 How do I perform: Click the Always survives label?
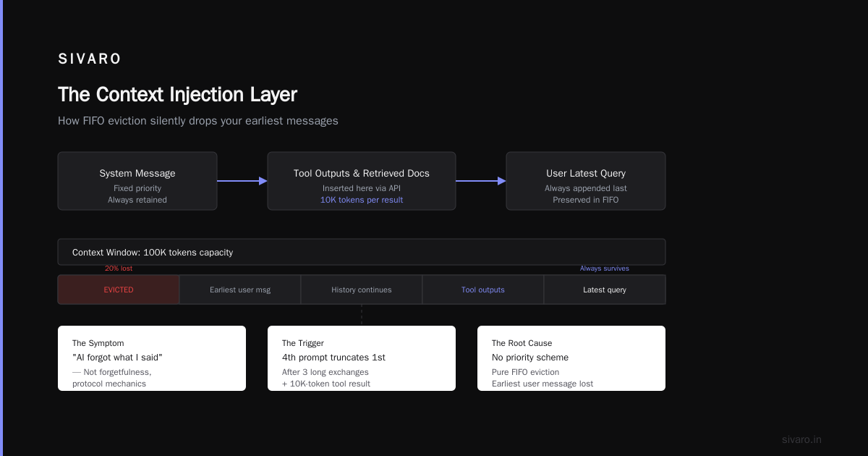605,269
